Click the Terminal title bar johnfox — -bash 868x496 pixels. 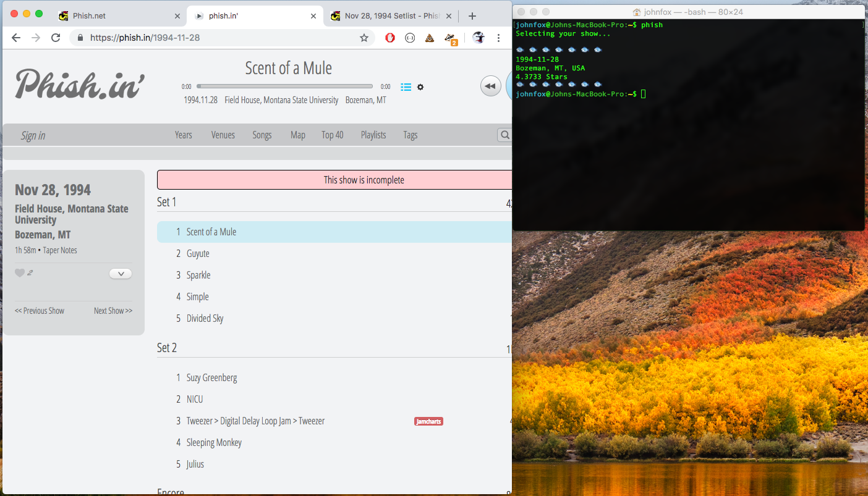(x=687, y=12)
